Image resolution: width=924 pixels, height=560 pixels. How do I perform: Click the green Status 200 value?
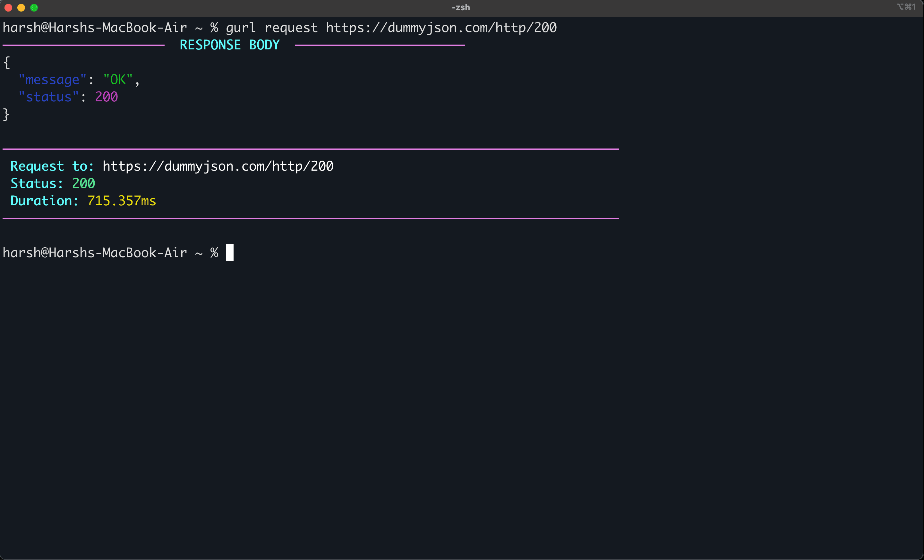(x=83, y=184)
